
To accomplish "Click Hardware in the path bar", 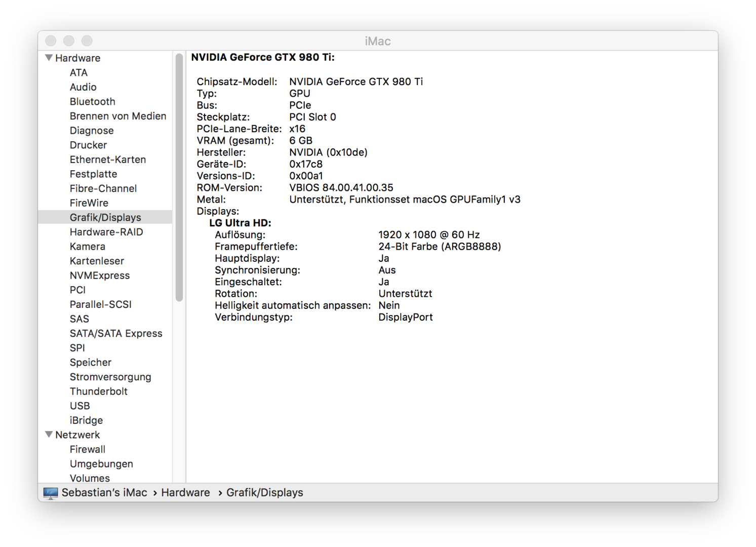I will click(x=185, y=493).
